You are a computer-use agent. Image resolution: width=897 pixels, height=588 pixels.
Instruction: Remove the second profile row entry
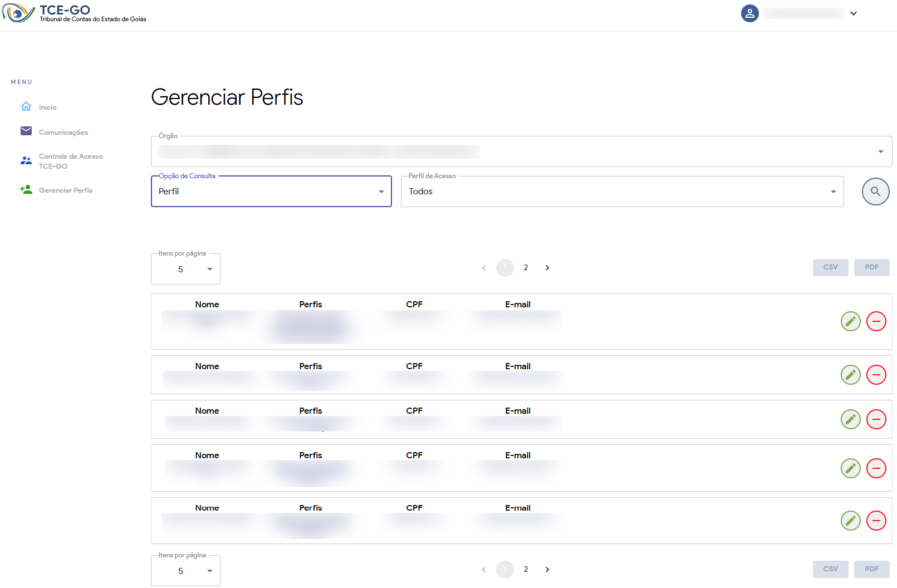[x=876, y=375]
